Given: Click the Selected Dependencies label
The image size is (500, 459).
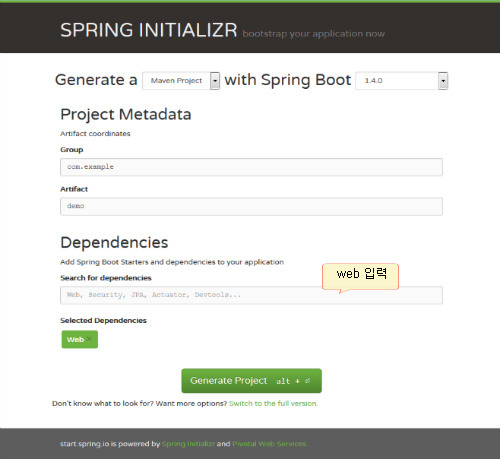Looking at the screenshot, I should pyautogui.click(x=103, y=320).
